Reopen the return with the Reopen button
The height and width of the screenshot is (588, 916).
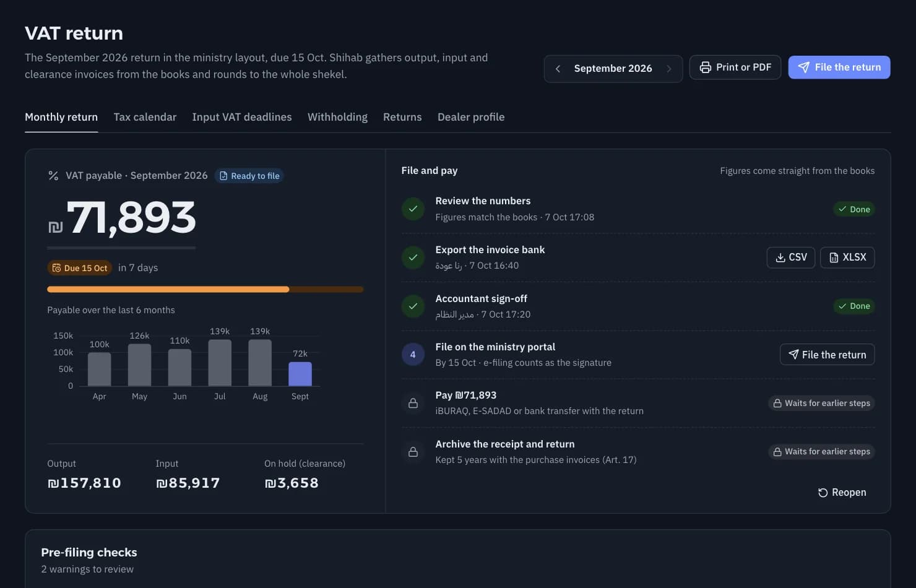[x=842, y=493]
